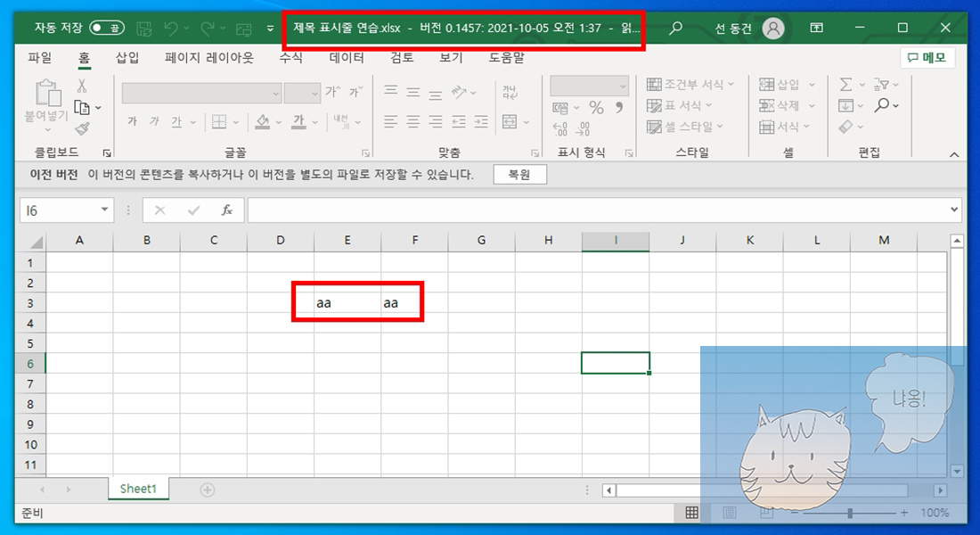
Task: Click the AutoSum sigma icon
Action: coord(845,84)
